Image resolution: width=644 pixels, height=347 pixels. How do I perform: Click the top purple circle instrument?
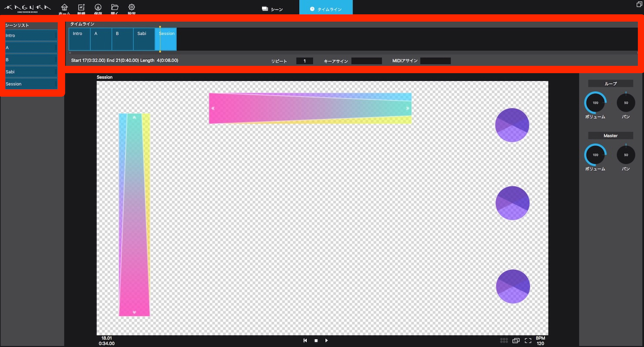pos(512,125)
